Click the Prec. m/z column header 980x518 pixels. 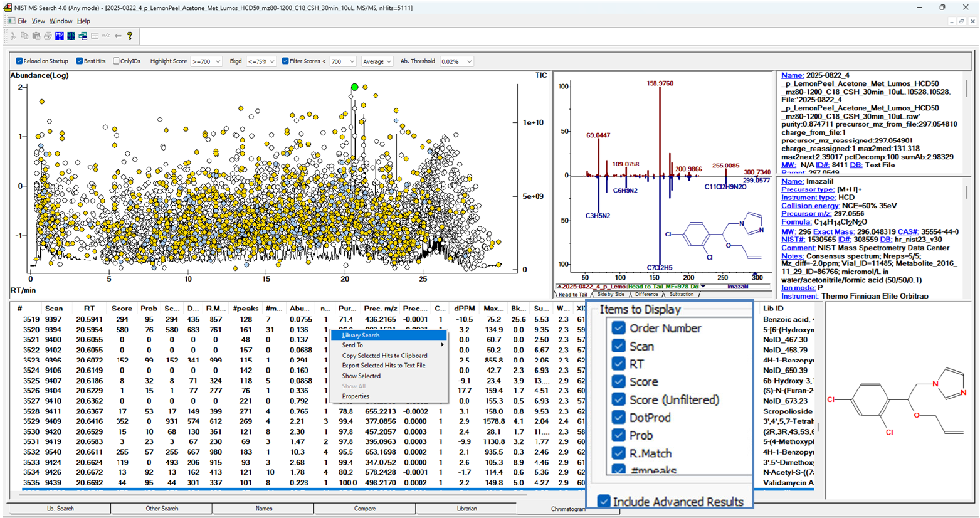(380, 308)
